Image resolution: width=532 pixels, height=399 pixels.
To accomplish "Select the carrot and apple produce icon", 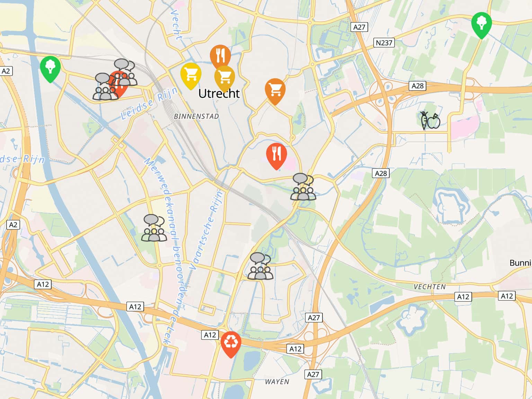I will pyautogui.click(x=430, y=121).
